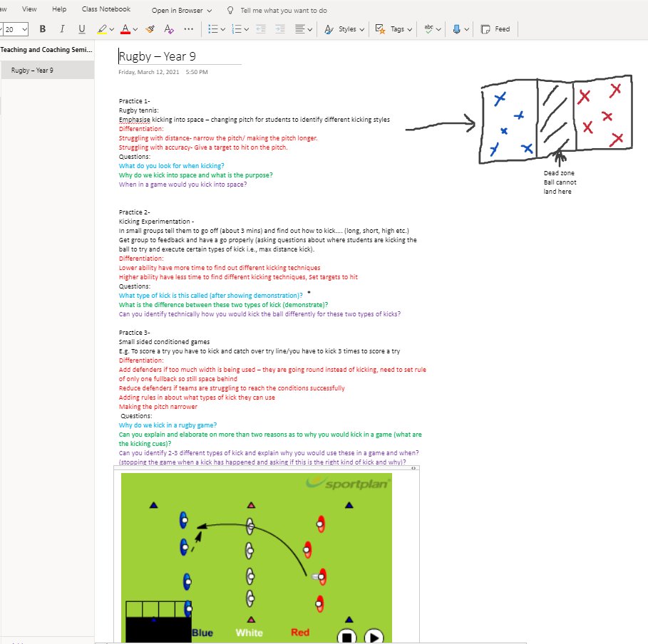Screen dimensions: 648x644
Task: Stop the sportplan animation
Action: 346,637
